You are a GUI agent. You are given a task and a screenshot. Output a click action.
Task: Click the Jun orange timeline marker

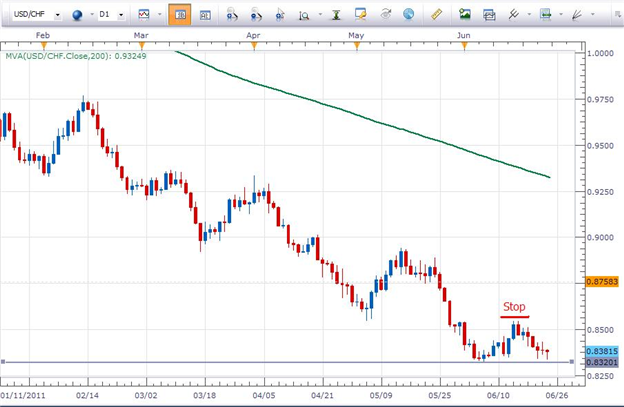point(464,46)
